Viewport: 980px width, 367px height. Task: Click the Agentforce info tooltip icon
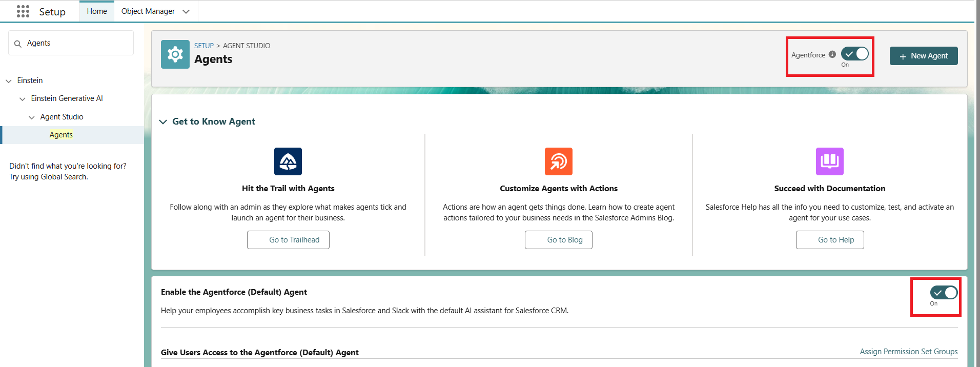832,54
